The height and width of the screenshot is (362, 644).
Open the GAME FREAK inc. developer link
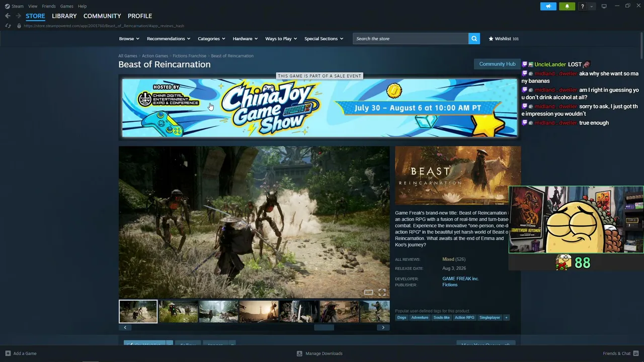tap(460, 279)
